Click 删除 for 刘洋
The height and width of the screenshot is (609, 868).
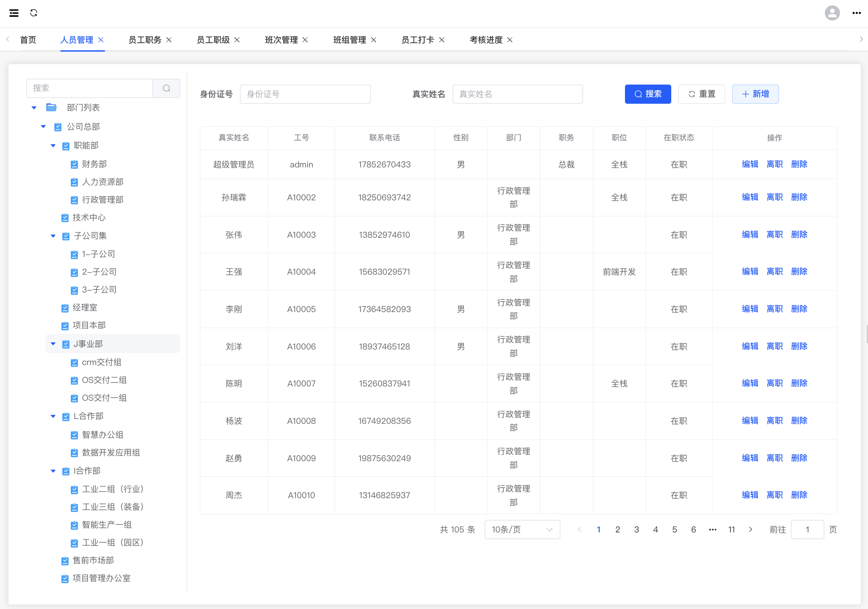[799, 346]
